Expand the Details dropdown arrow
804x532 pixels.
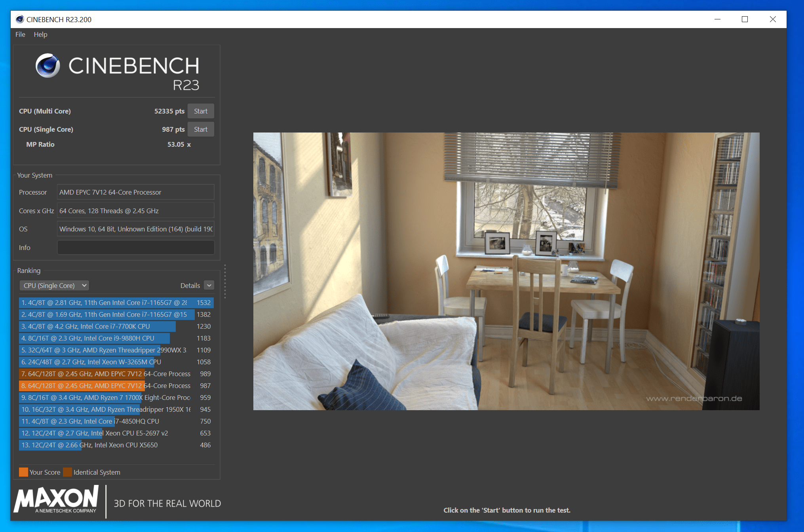(x=209, y=286)
